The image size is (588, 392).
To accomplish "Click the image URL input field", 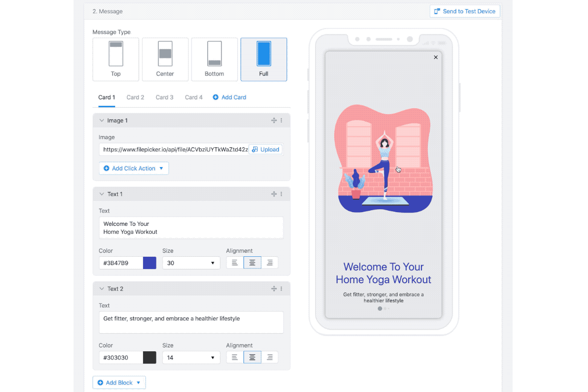I will [174, 149].
